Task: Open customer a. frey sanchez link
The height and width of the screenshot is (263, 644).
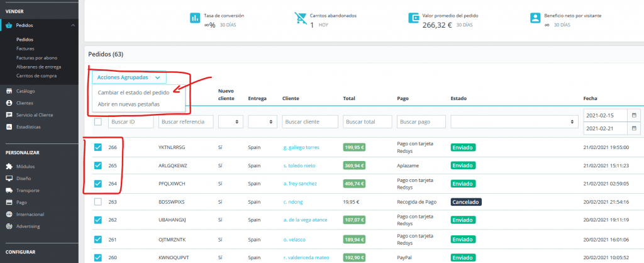Action: coord(300,184)
